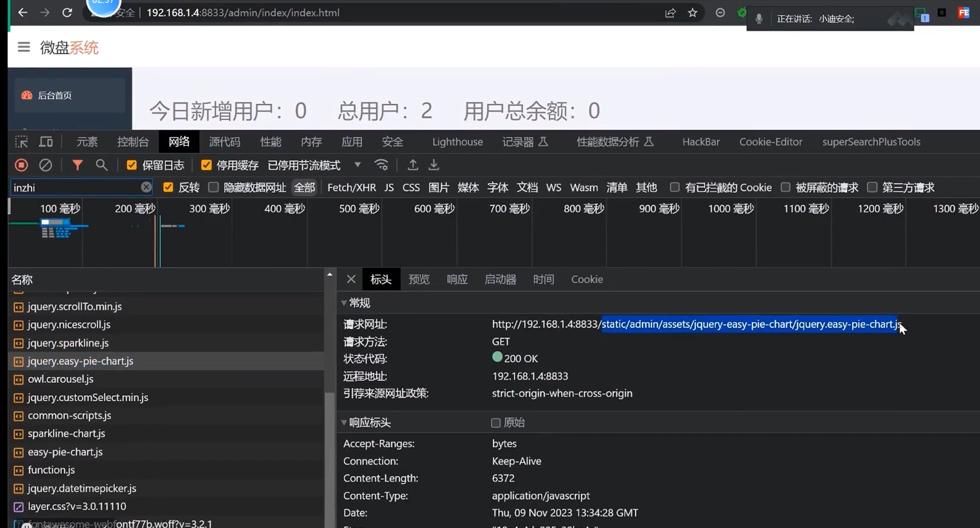The image size is (980, 528).
Task: Toggle 停用缓存 checkbox
Action: click(x=206, y=165)
